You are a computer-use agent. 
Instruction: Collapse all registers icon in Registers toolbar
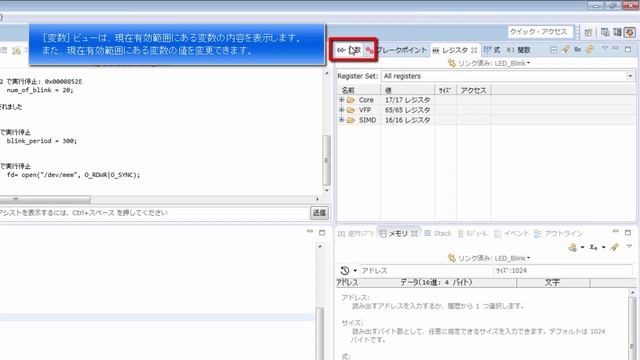[553, 50]
